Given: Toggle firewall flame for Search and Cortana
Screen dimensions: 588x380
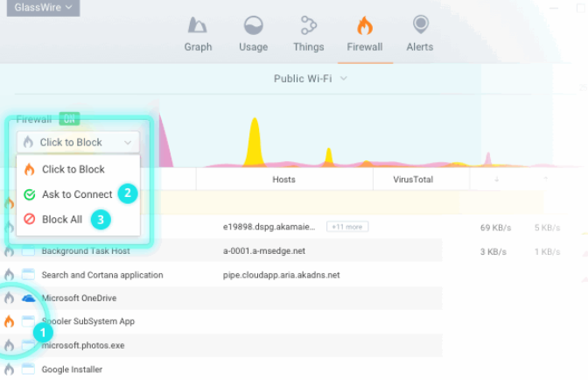Looking at the screenshot, I should pyautogui.click(x=9, y=275).
